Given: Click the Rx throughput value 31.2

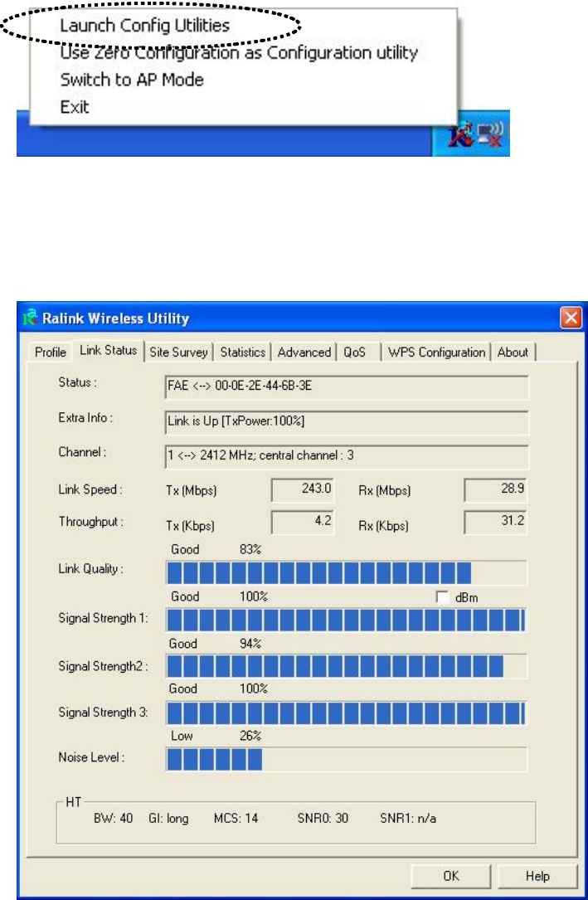Looking at the screenshot, I should [x=496, y=523].
